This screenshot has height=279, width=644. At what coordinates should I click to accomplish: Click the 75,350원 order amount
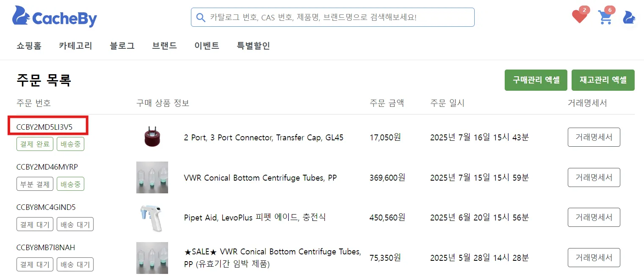click(x=385, y=258)
